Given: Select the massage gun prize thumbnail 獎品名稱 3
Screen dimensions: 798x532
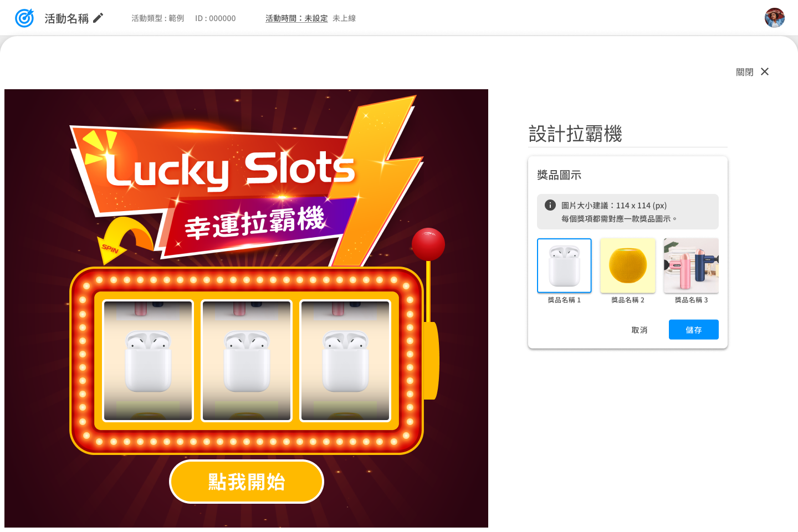Looking at the screenshot, I should click(x=691, y=265).
